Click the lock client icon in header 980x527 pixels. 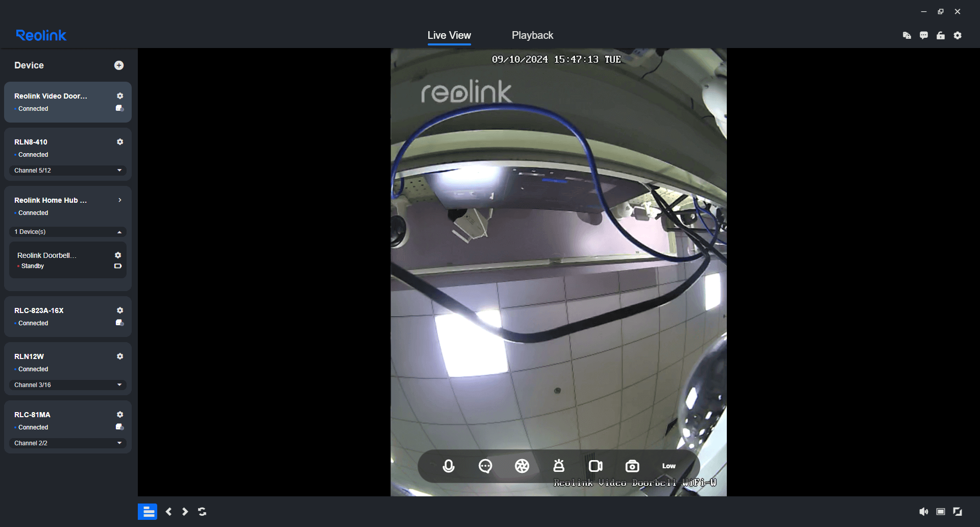point(941,35)
